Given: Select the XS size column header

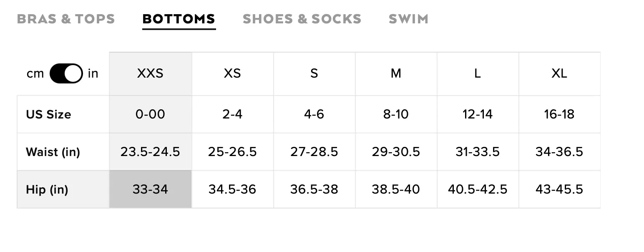Looking at the screenshot, I should 232,74.
